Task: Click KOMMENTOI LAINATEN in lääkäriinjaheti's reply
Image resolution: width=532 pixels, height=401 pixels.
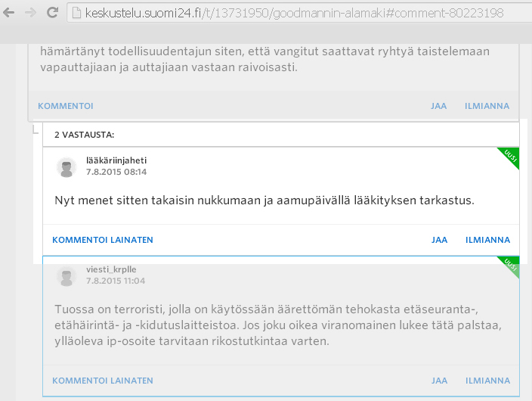Action: pos(103,240)
